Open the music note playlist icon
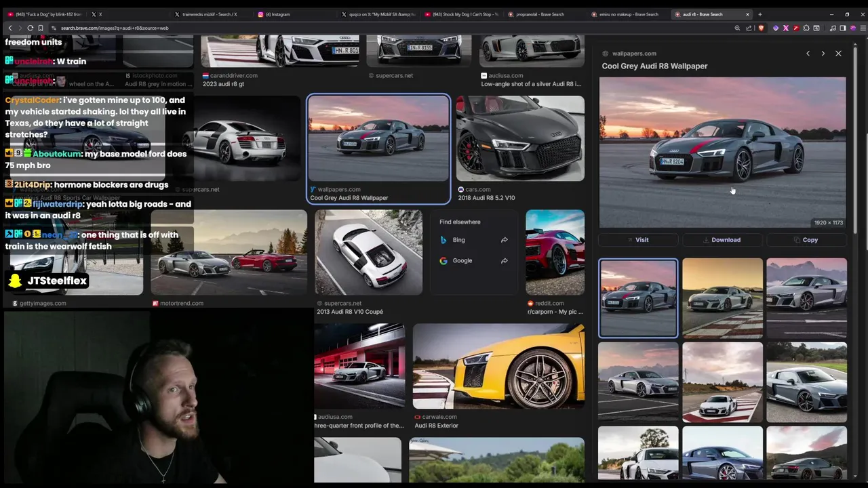Image resolution: width=868 pixels, height=488 pixels. 833,28
